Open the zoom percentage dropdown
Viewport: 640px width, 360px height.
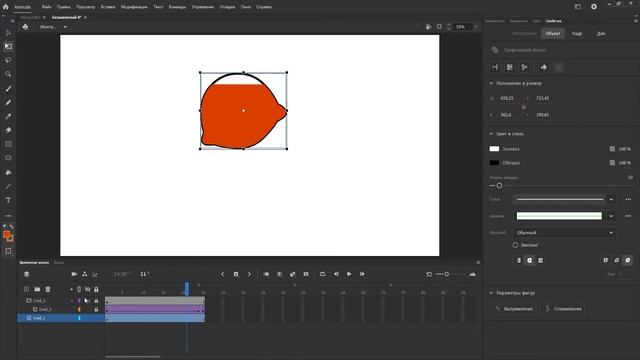click(x=476, y=27)
